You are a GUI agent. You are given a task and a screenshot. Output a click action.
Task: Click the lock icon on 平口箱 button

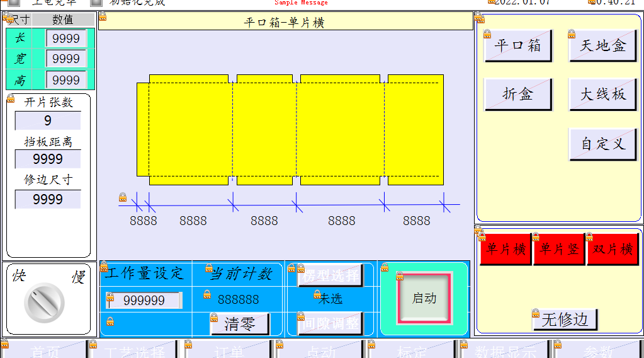pyautogui.click(x=487, y=33)
